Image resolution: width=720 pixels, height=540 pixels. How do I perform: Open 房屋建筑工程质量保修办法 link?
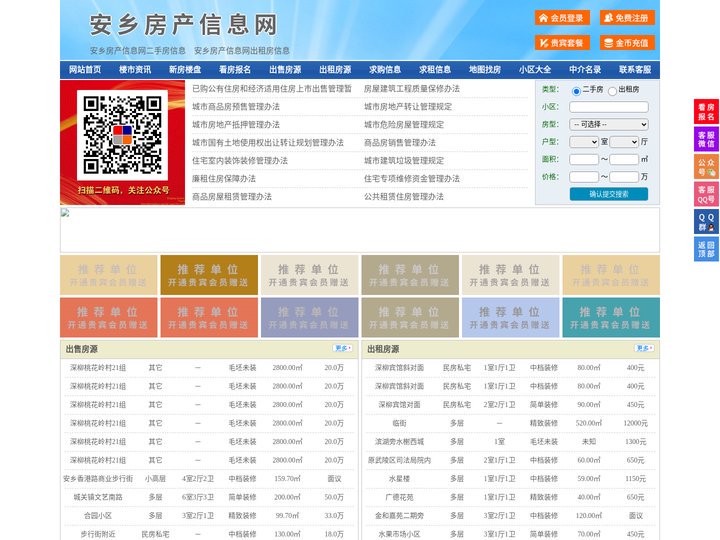[412, 89]
